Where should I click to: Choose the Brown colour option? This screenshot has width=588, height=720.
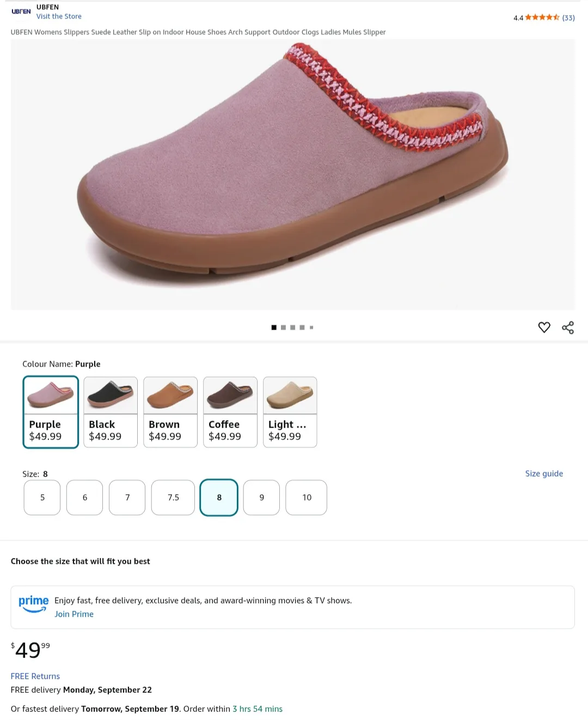tap(170, 412)
